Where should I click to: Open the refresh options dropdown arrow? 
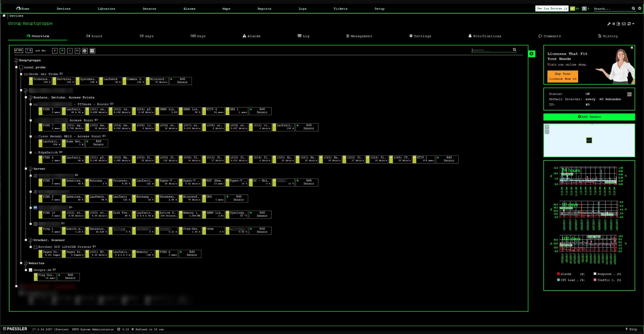pos(633,24)
